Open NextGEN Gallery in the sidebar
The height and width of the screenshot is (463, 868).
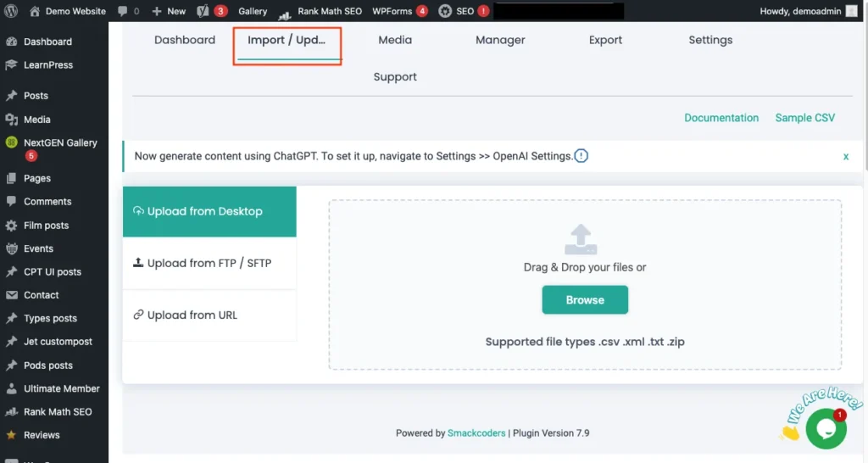[60, 142]
